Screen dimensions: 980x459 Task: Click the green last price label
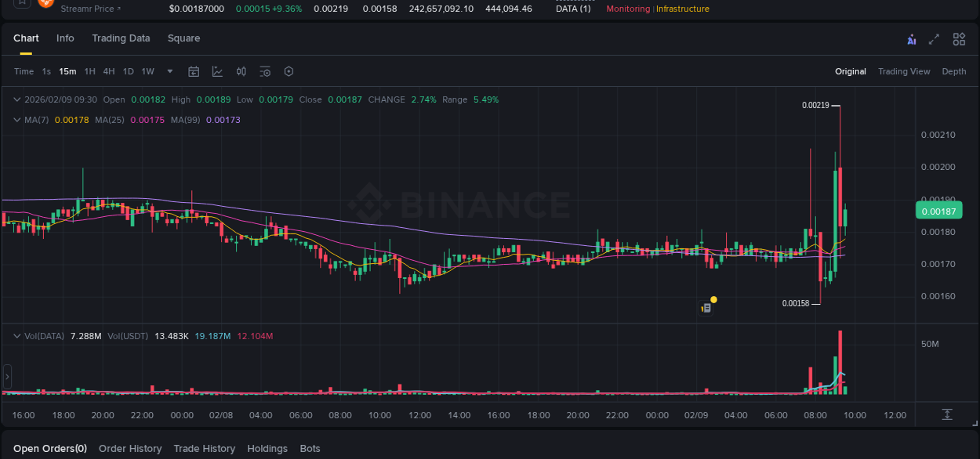coord(938,211)
